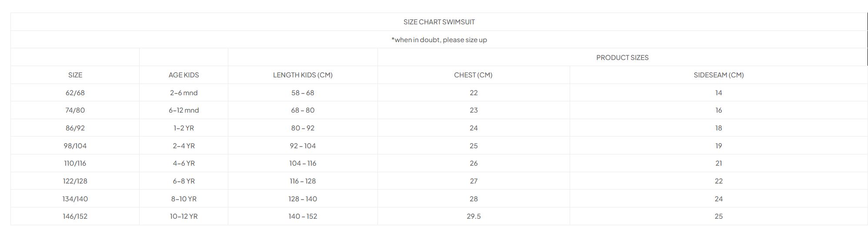Click the 92 – 104 length cell
This screenshot has height=227, width=868.
point(303,146)
